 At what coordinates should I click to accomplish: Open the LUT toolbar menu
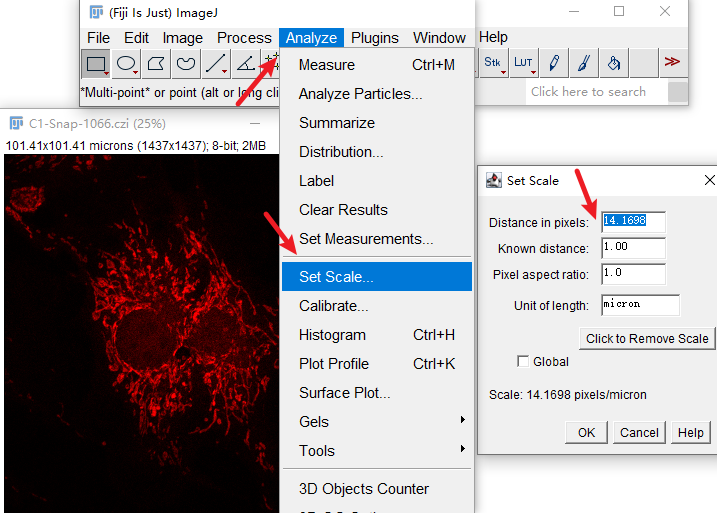click(524, 63)
